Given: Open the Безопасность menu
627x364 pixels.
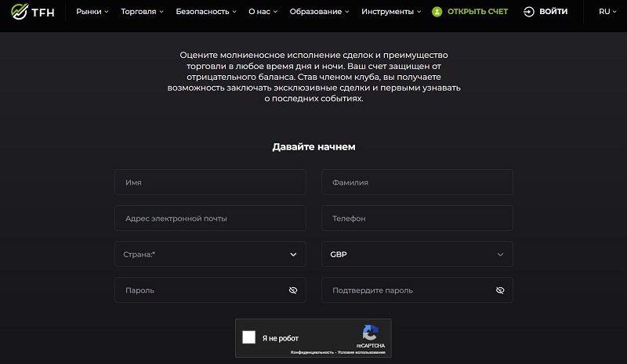Looking at the screenshot, I should 206,12.
